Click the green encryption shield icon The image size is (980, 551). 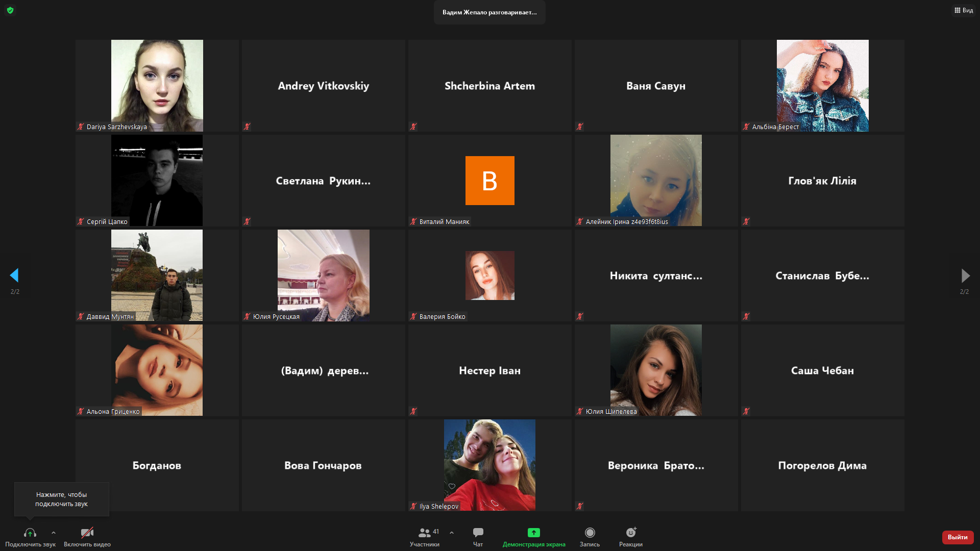(x=10, y=10)
